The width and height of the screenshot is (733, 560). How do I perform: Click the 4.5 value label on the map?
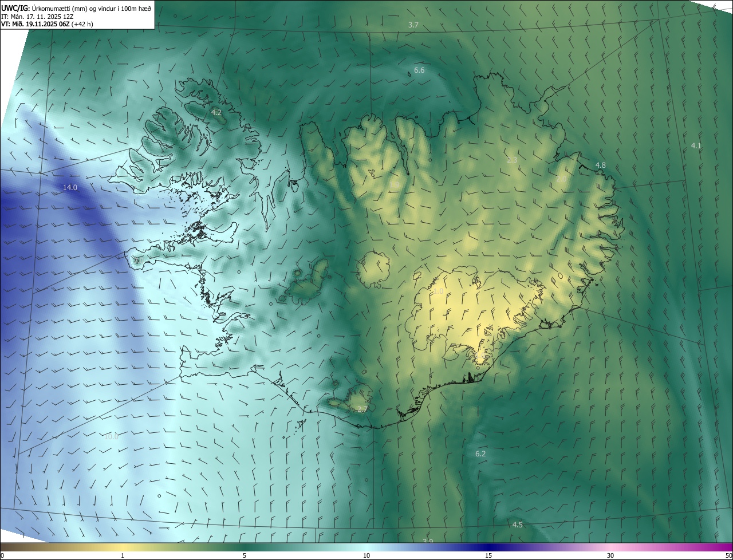click(x=517, y=524)
